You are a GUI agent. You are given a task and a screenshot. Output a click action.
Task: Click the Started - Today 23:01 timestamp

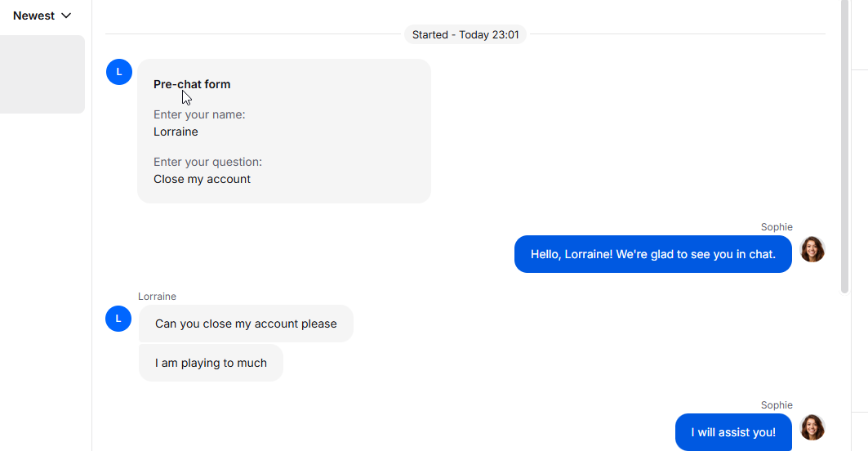point(465,34)
